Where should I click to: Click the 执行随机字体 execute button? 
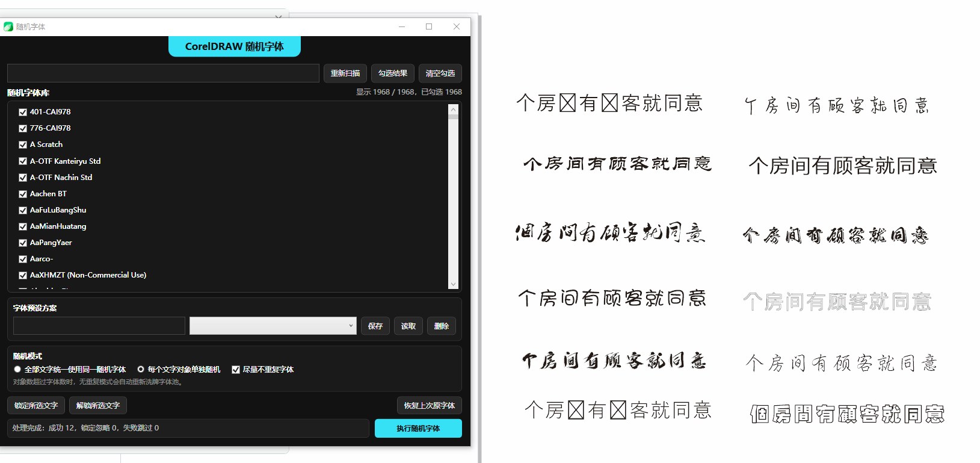(418, 428)
